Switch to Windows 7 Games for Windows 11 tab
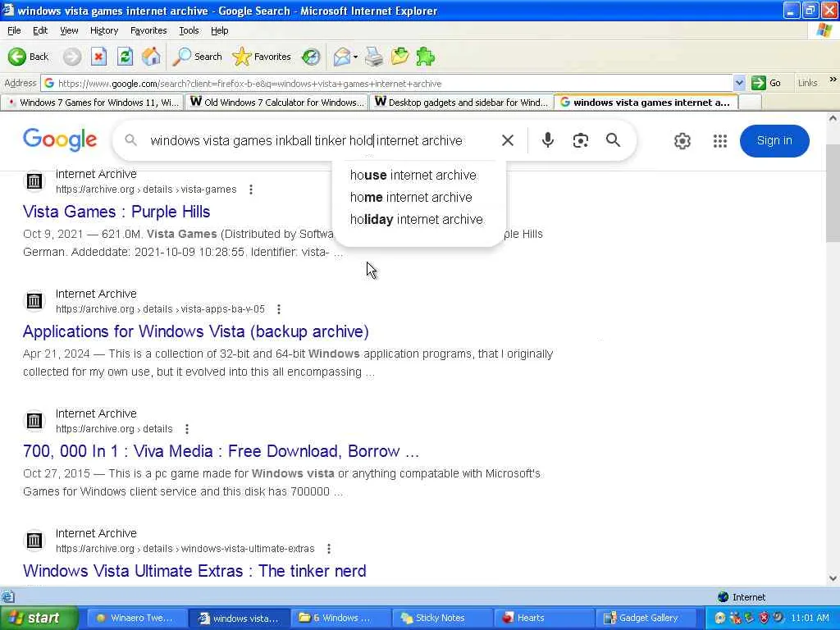The width and height of the screenshot is (840, 630). pyautogui.click(x=92, y=102)
